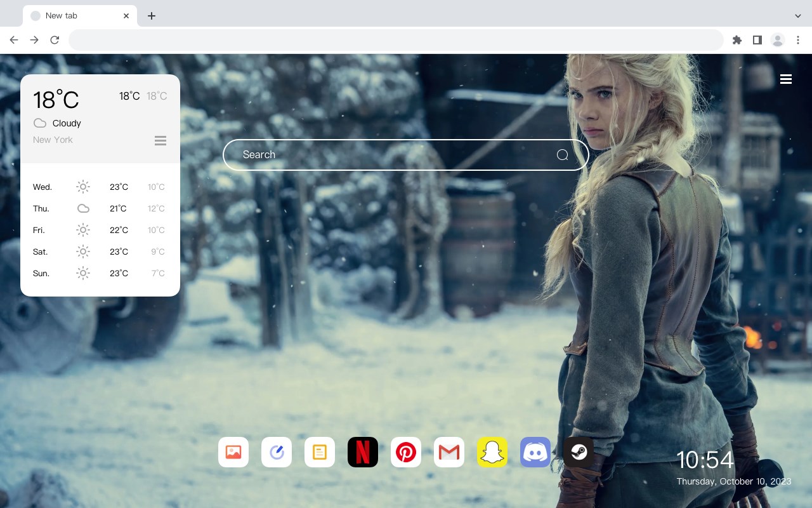Click the 12°C low for Thursday
The width and height of the screenshot is (812, 508).
[x=156, y=209]
